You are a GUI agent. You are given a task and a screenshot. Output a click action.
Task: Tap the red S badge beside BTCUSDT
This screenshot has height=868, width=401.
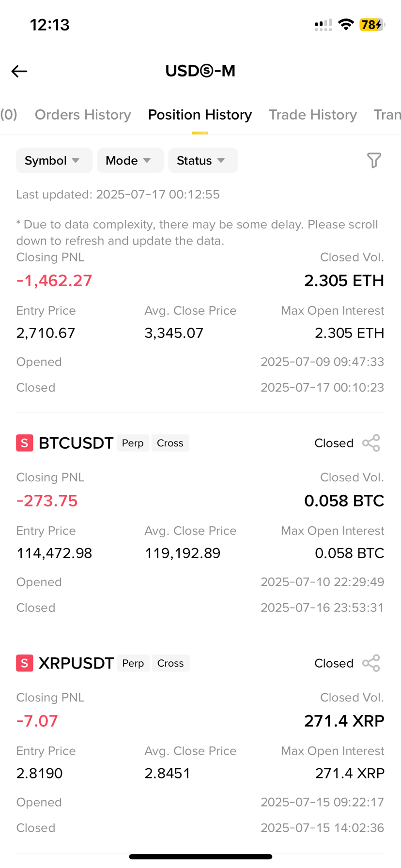pos(25,443)
